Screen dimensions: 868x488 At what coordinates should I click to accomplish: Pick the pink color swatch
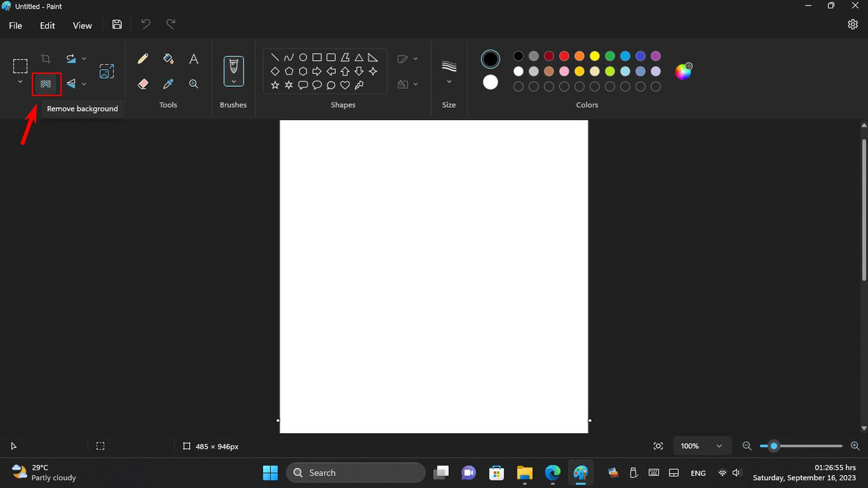(x=564, y=71)
